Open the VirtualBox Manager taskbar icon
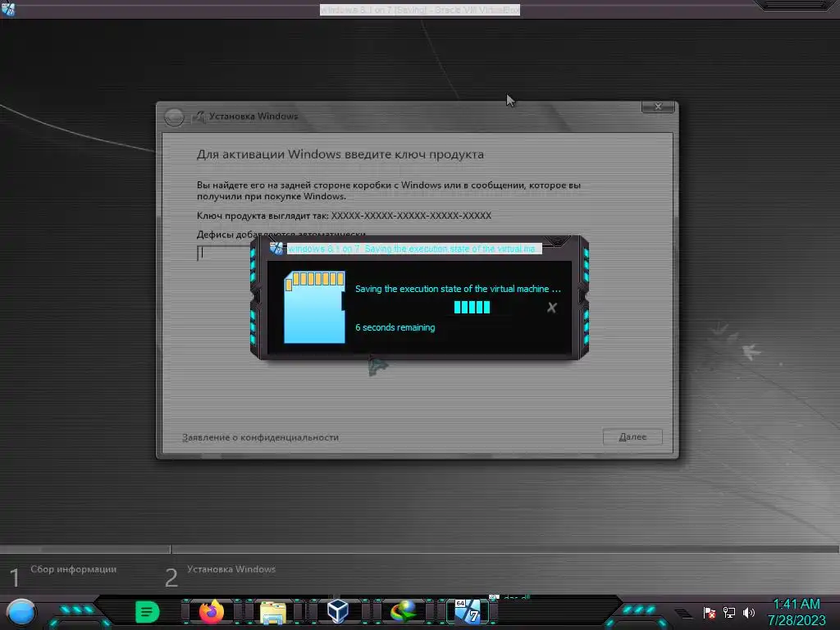 pyautogui.click(x=338, y=611)
